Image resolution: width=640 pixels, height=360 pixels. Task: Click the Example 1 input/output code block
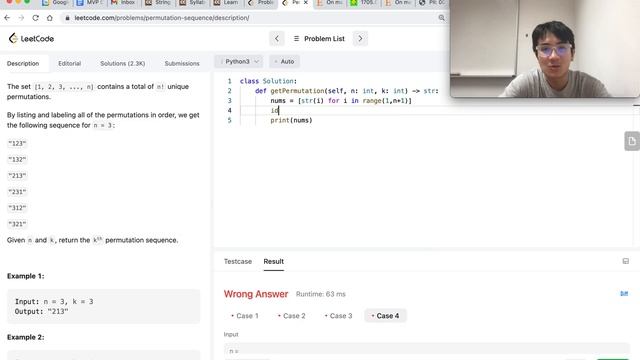click(x=104, y=307)
